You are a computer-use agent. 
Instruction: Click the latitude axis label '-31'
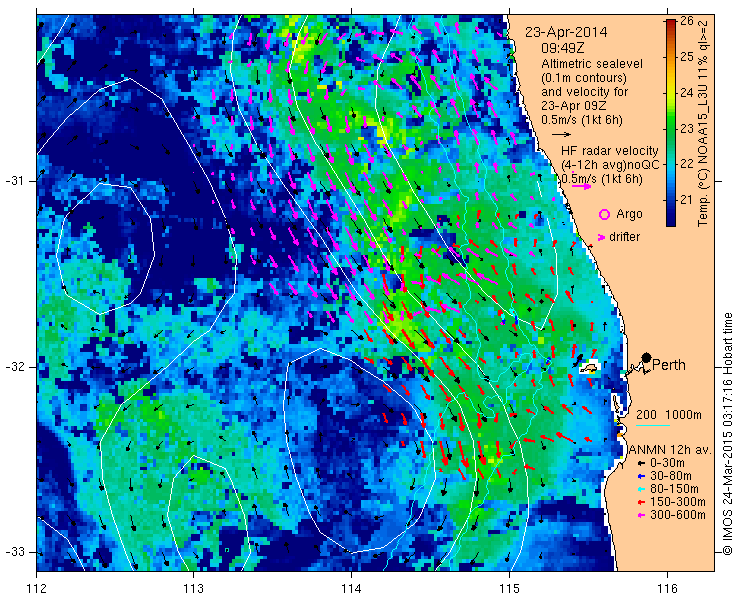(x=14, y=181)
